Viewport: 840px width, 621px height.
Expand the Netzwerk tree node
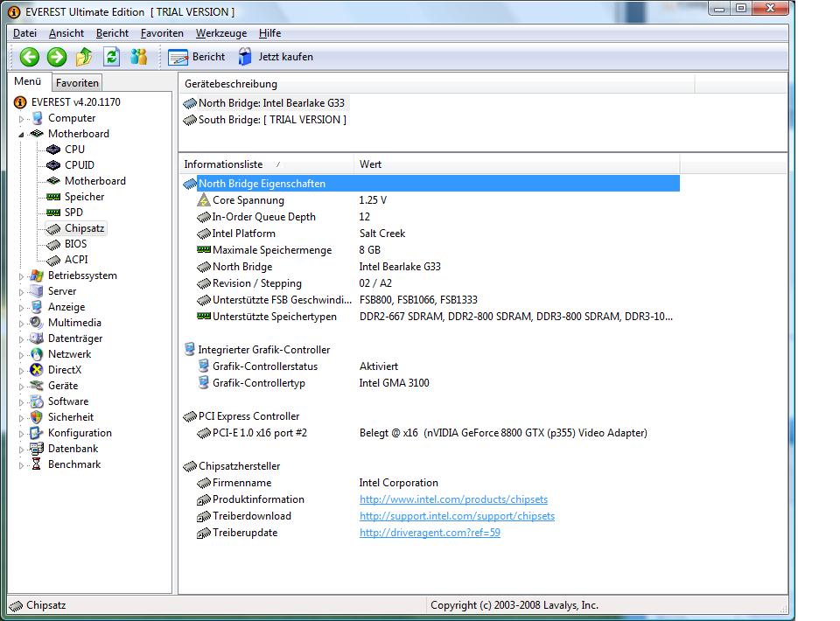(x=21, y=355)
